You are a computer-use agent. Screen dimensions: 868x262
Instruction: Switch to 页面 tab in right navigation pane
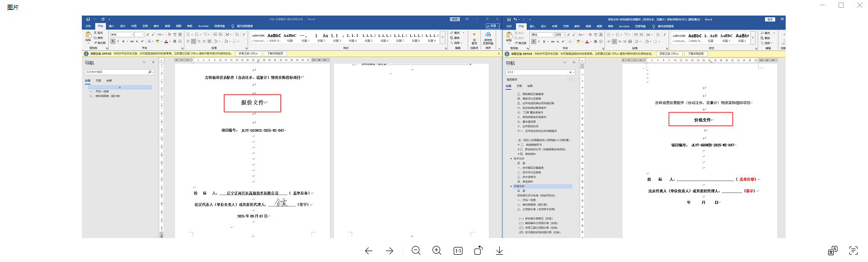coord(519,86)
